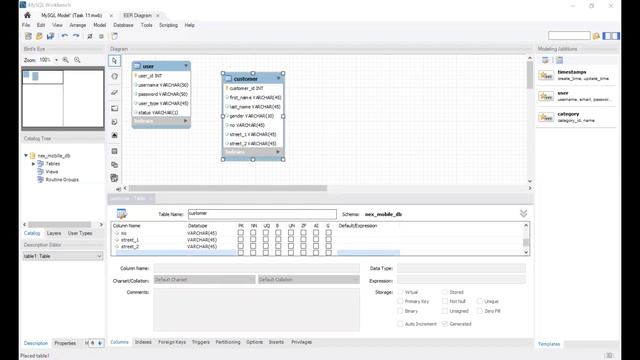640x360 pixels.
Task: Switch to the Foreign Keys tab
Action: point(172,342)
